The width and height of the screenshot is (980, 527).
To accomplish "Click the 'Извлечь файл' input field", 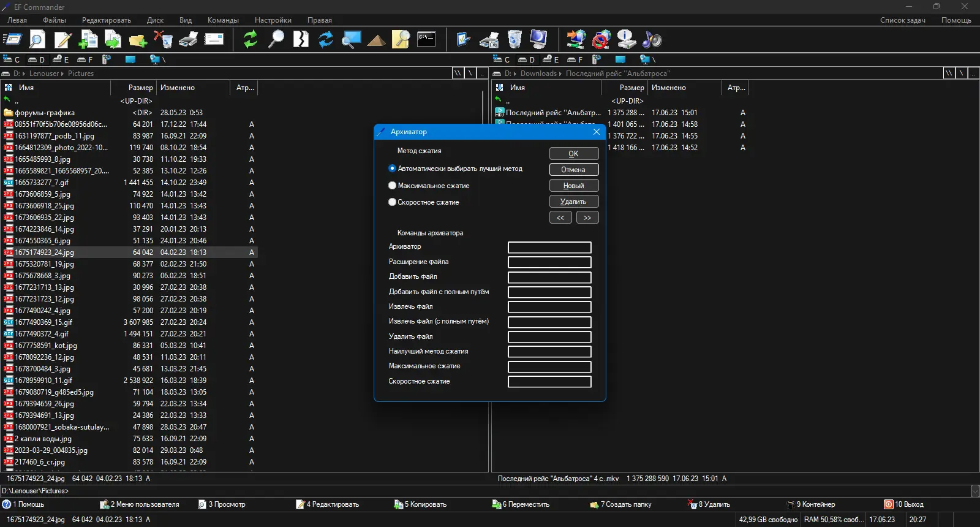I will [549, 307].
